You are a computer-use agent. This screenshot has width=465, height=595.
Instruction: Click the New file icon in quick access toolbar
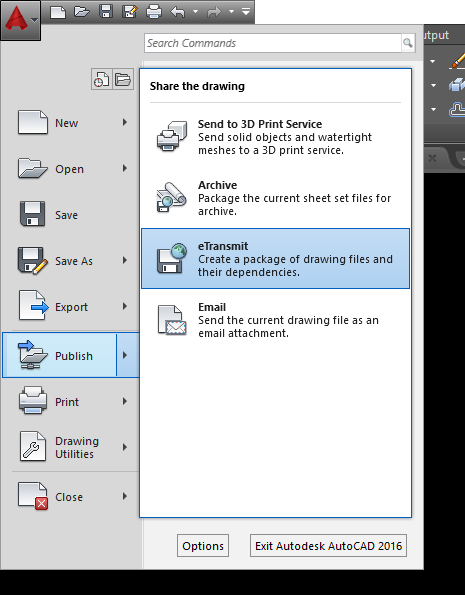coord(58,12)
